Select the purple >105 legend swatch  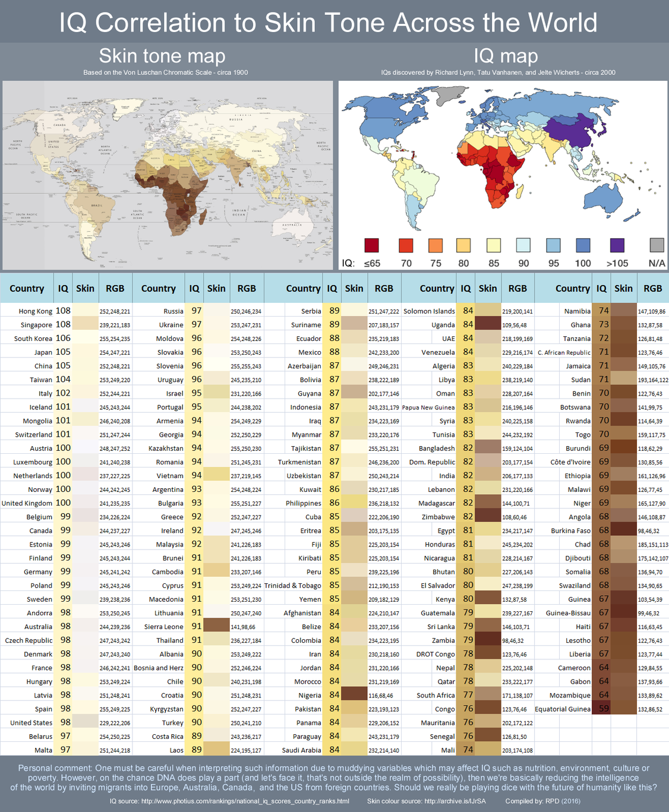[617, 245]
